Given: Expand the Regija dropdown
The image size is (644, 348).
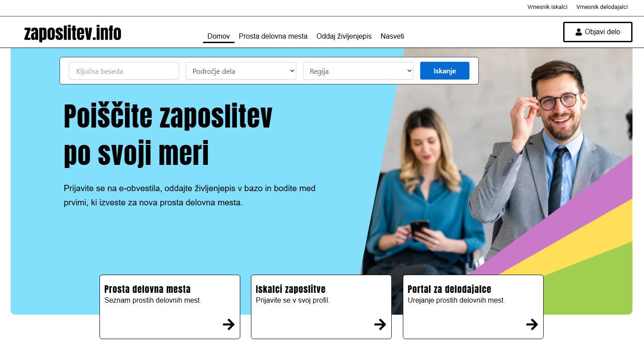Looking at the screenshot, I should coord(358,71).
